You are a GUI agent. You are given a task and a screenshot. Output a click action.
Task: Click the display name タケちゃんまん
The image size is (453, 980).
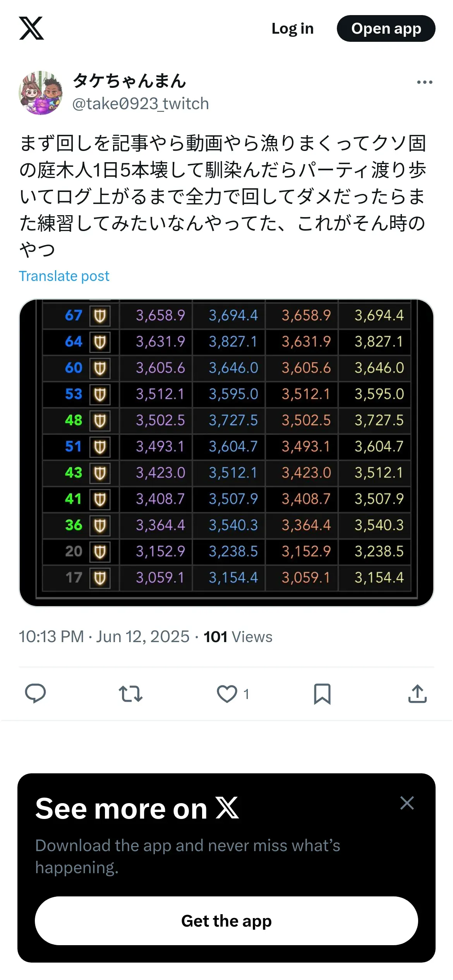(x=129, y=81)
